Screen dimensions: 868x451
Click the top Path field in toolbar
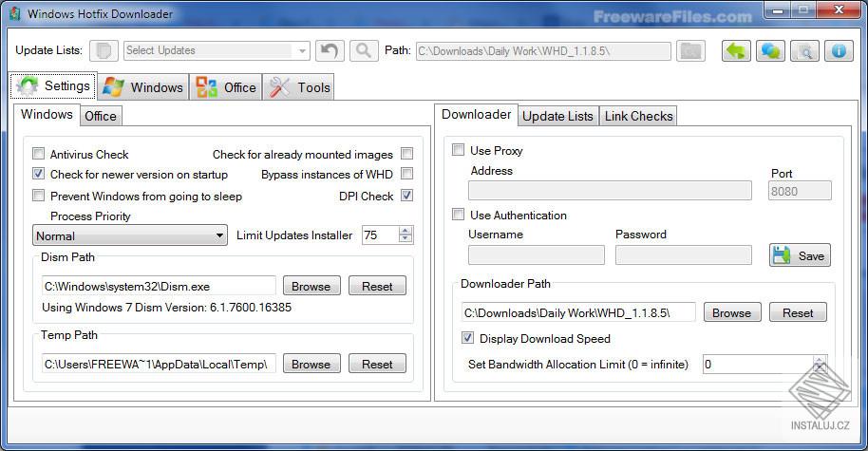pyautogui.click(x=543, y=51)
